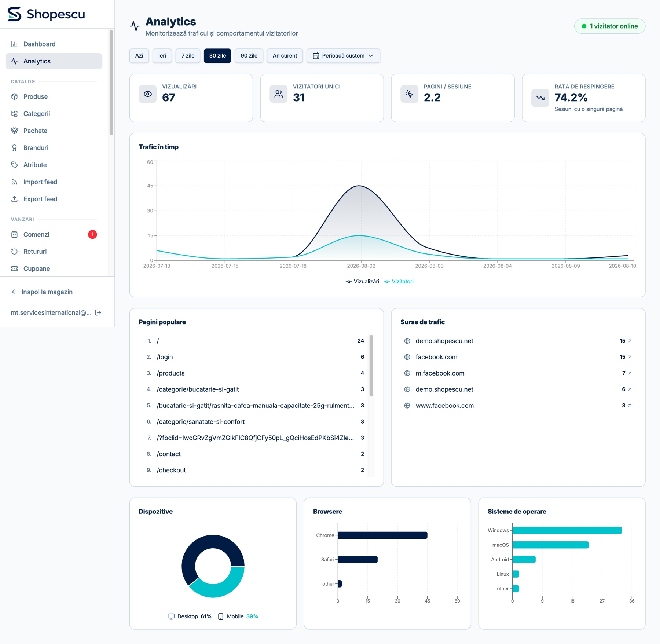
Task: Toggle the Vizitatori series in chart legend
Action: (399, 282)
